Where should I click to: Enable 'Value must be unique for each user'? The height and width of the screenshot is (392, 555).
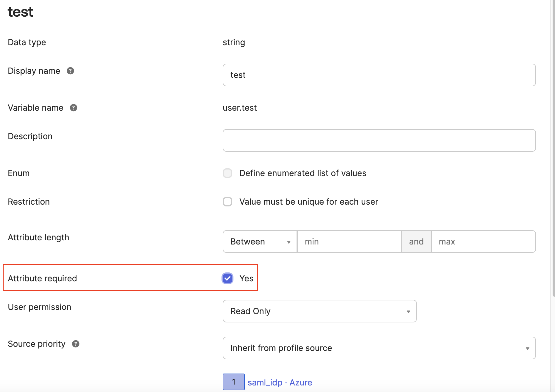(x=227, y=202)
